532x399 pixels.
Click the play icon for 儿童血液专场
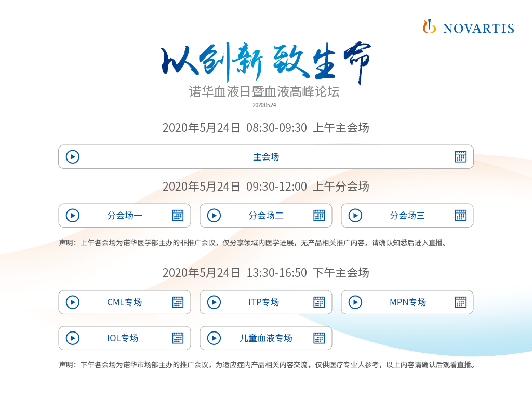click(x=214, y=338)
